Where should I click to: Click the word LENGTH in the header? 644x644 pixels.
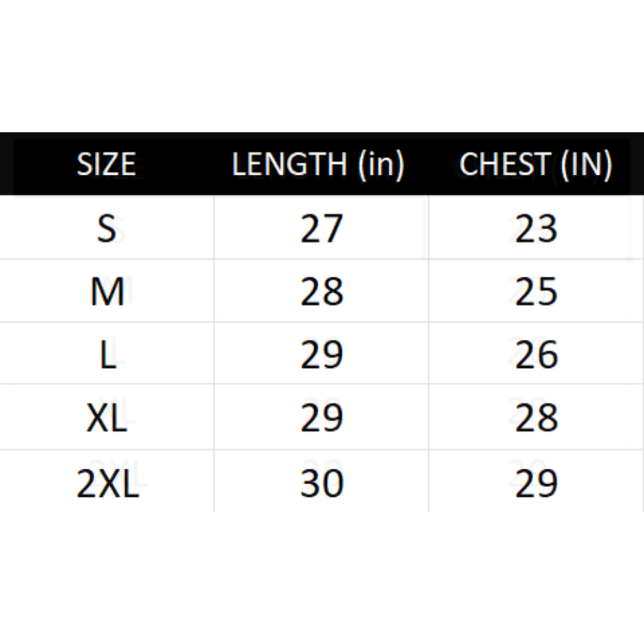click(x=289, y=164)
